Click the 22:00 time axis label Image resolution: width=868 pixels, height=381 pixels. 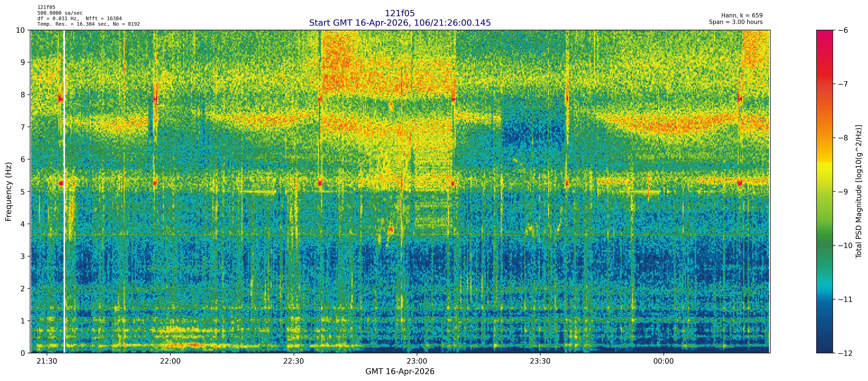tap(170, 362)
